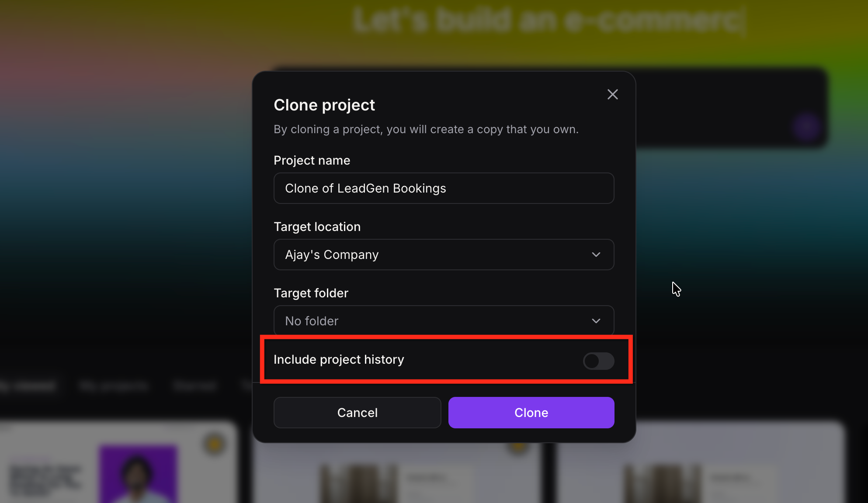Cancel the clone operation
The height and width of the screenshot is (503, 868).
[357, 413]
